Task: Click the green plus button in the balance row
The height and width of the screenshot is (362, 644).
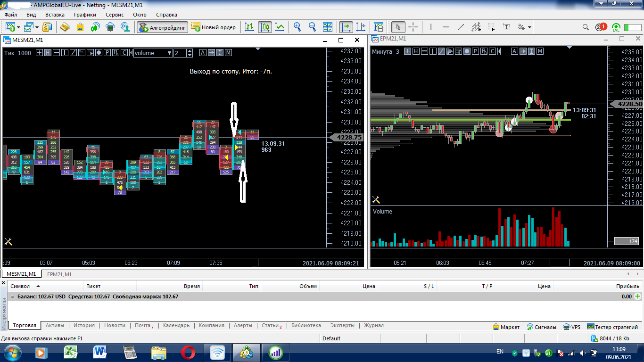Action: pyautogui.click(x=638, y=296)
